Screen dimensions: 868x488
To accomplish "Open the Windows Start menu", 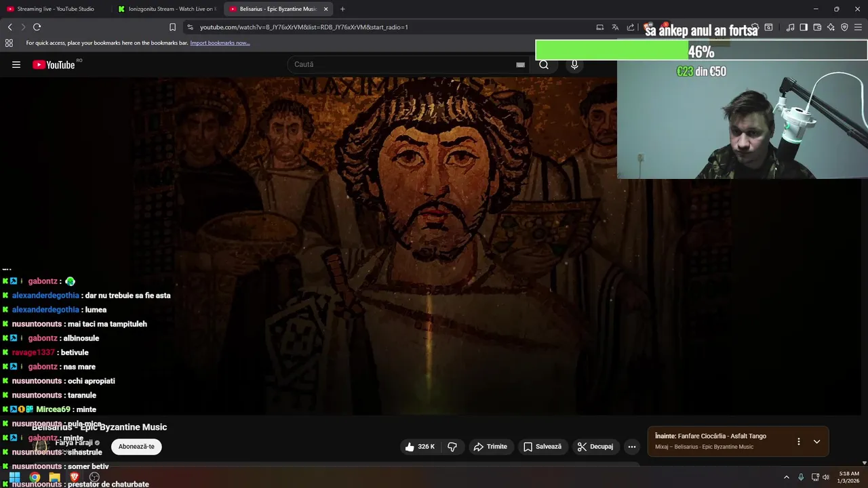I will 14,477.
